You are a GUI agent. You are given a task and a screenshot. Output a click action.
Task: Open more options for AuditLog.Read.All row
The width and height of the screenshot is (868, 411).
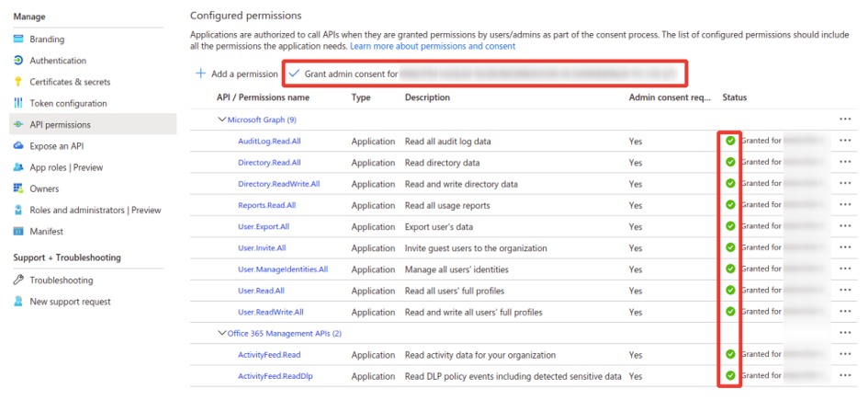845,141
